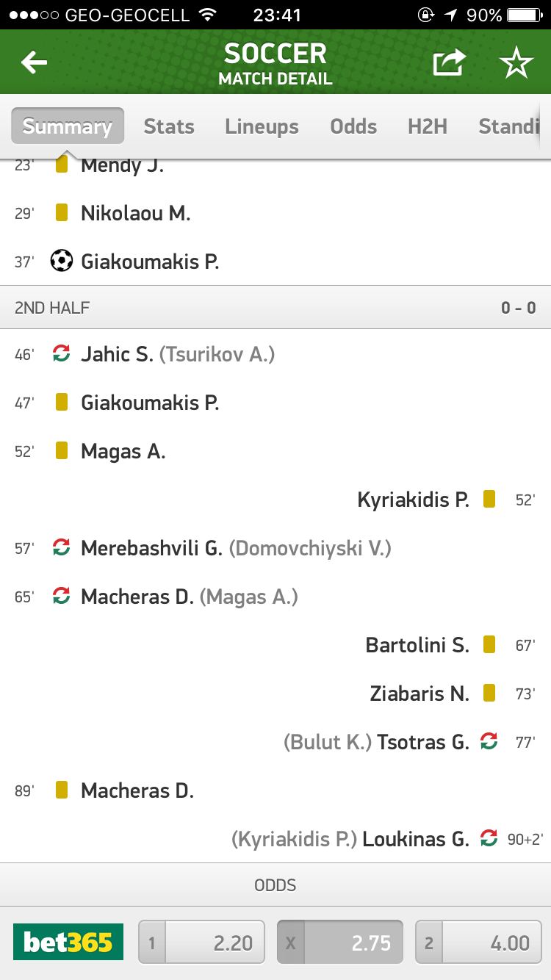The height and width of the screenshot is (980, 551).
Task: Open the Lineups tab
Action: coord(262,126)
